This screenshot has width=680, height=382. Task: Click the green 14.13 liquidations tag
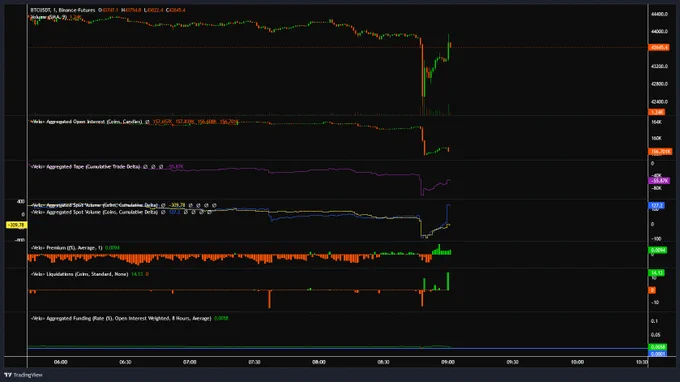pyautogui.click(x=656, y=273)
